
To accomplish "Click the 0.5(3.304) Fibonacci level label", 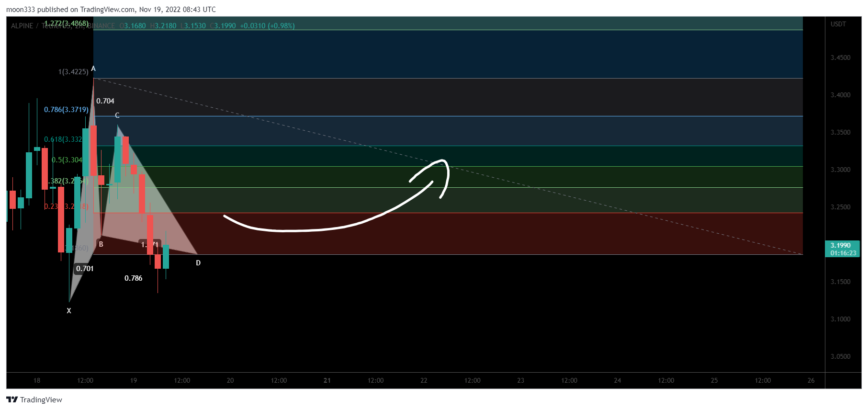I will (x=67, y=160).
